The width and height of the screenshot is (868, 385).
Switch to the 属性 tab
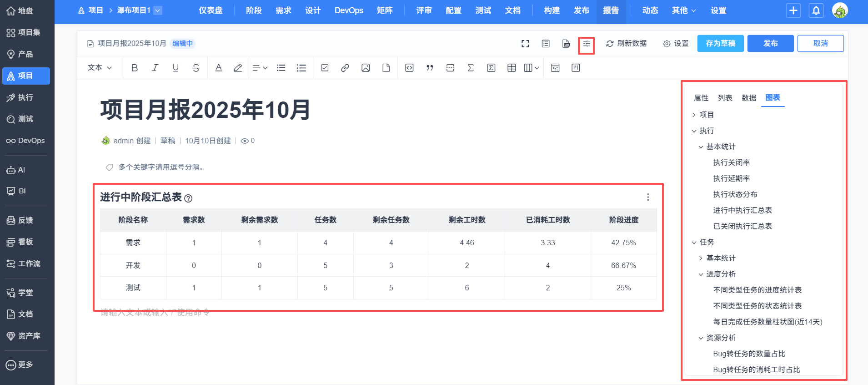701,98
